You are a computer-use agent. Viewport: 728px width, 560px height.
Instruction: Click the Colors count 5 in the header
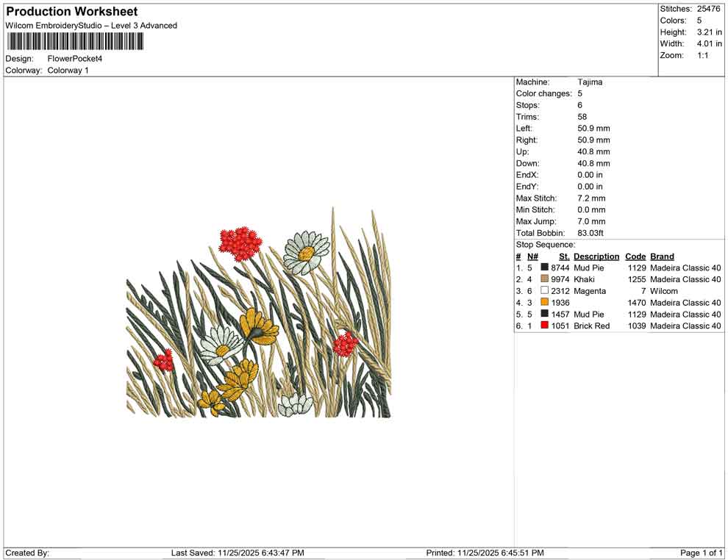699,21
